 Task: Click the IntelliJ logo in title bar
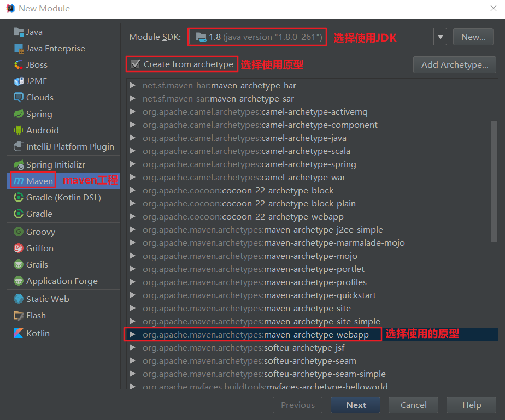tap(10, 8)
